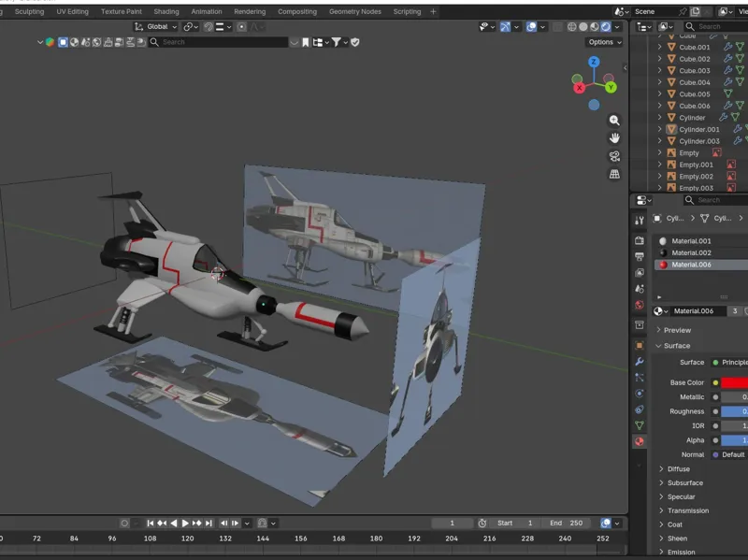Jump to the first frame

tap(151, 524)
